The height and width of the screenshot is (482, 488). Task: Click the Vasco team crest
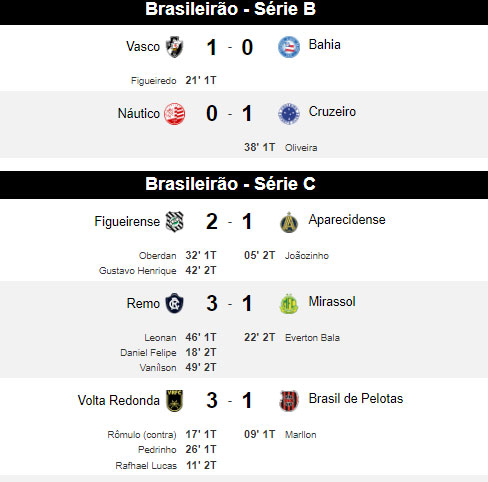tap(175, 47)
